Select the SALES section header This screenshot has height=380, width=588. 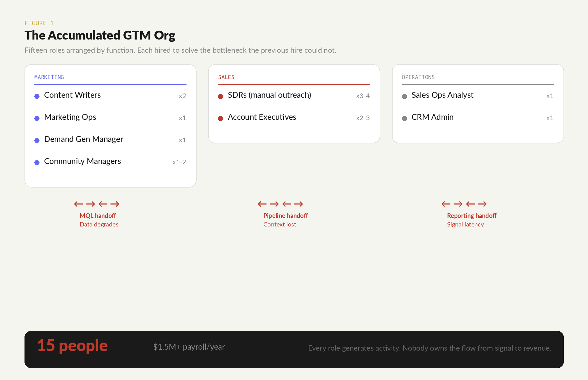226,77
